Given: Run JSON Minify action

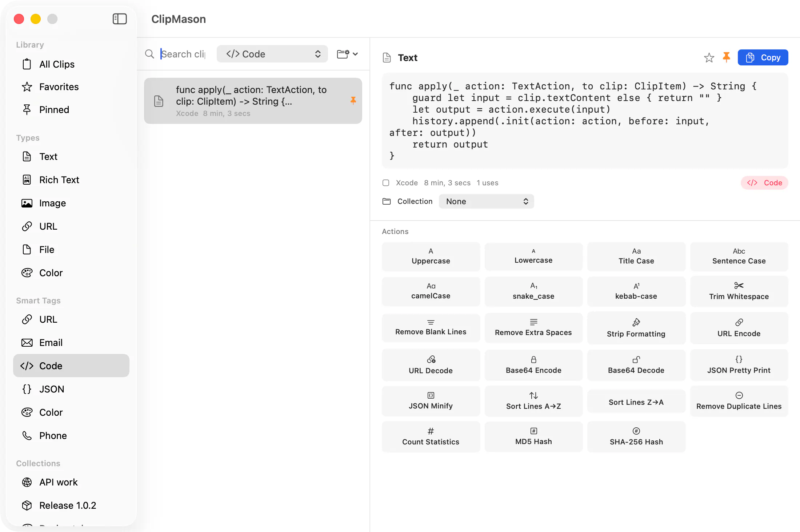Looking at the screenshot, I should 431,401.
